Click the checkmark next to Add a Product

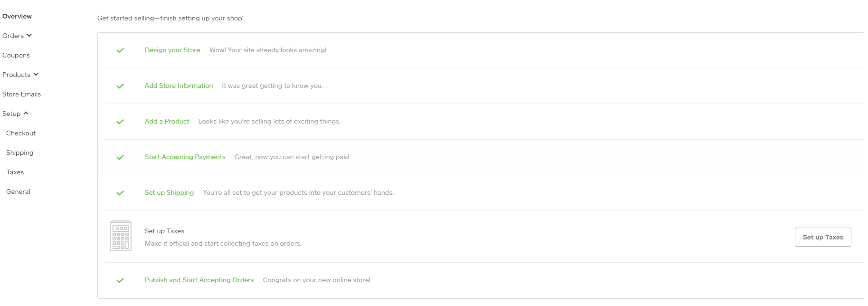[x=120, y=122]
